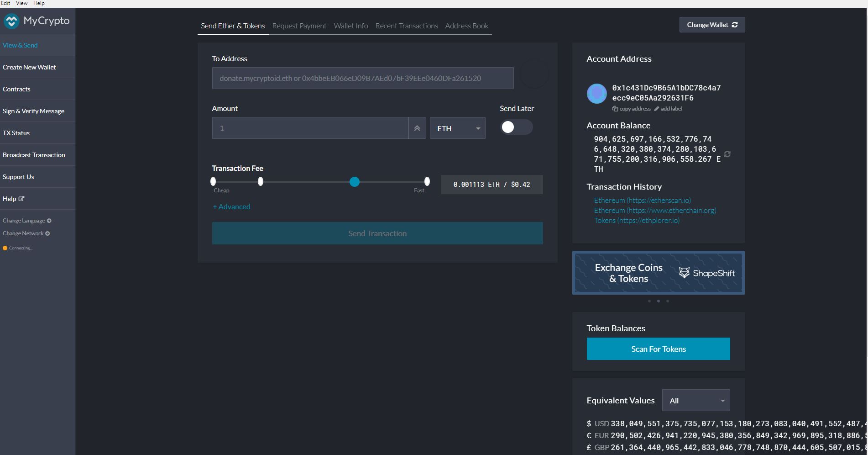The width and height of the screenshot is (868, 455).
Task: Set fee slider to the Cheap handle
Action: (x=213, y=181)
